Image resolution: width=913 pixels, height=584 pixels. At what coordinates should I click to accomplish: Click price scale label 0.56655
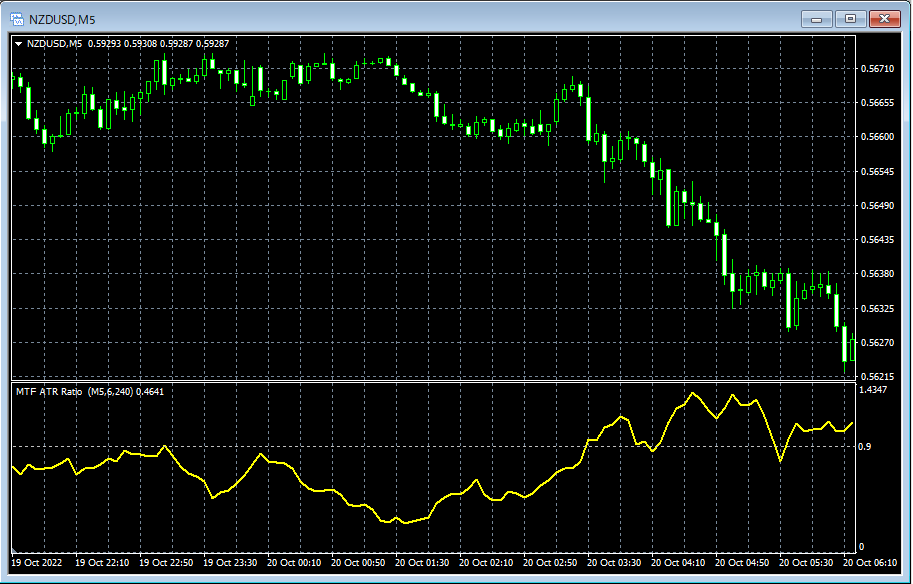coord(877,103)
